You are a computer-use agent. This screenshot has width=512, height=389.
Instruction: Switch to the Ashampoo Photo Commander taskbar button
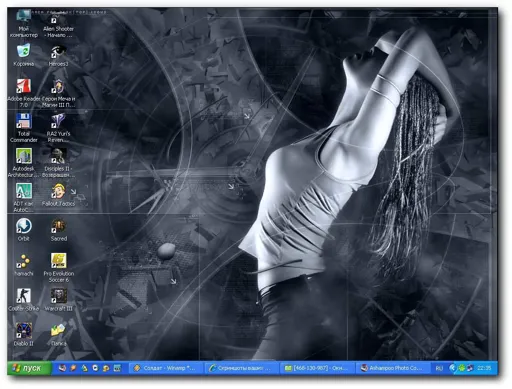[392, 368]
